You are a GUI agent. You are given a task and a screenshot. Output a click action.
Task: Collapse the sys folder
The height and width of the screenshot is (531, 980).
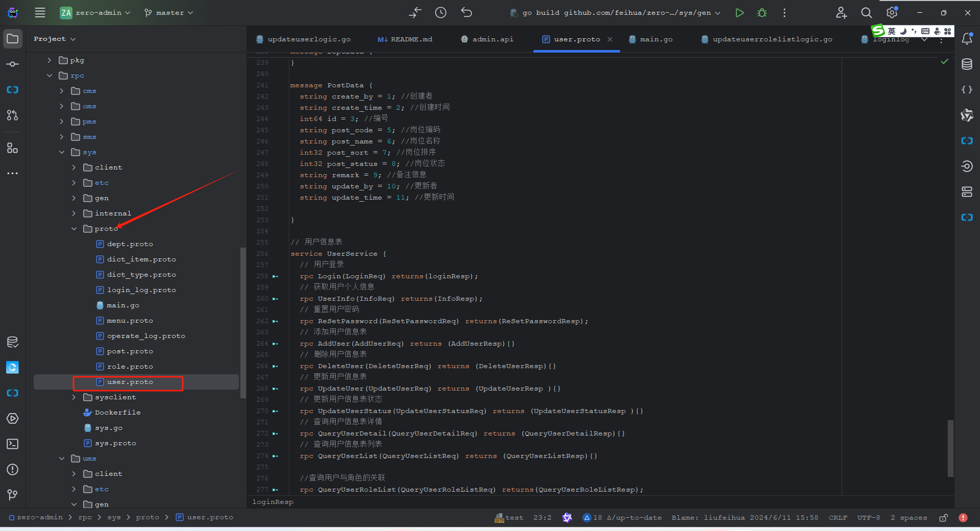click(x=62, y=152)
